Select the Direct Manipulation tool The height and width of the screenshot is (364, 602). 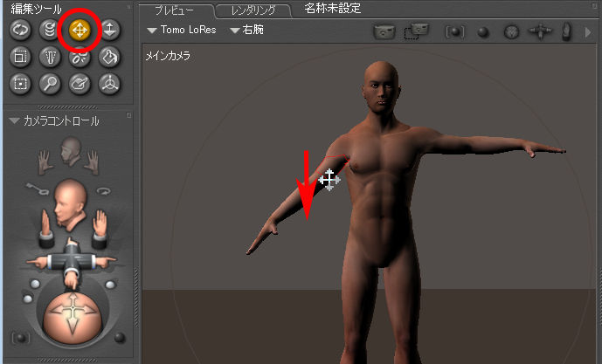point(109,84)
